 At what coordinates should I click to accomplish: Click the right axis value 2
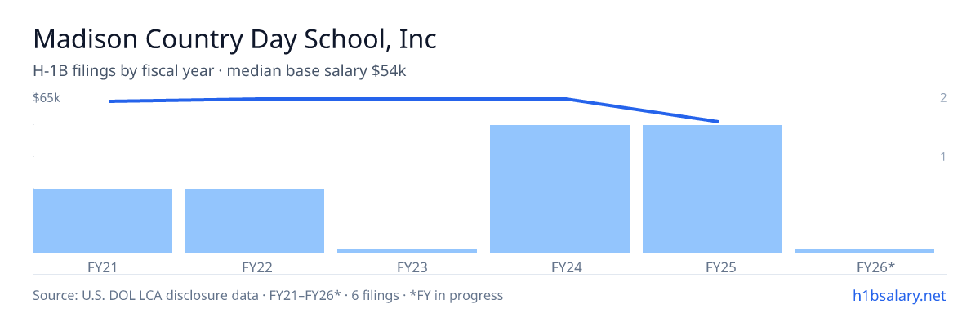(x=943, y=98)
